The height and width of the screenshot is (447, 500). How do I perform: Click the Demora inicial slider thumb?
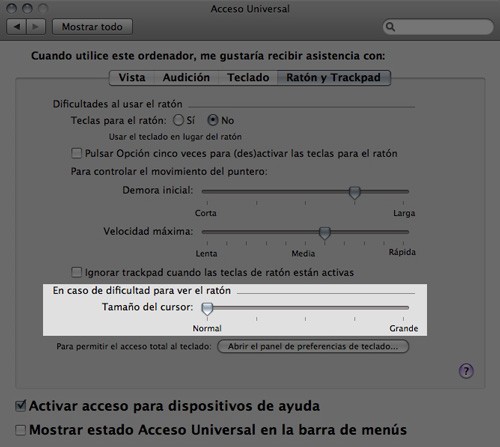point(355,192)
